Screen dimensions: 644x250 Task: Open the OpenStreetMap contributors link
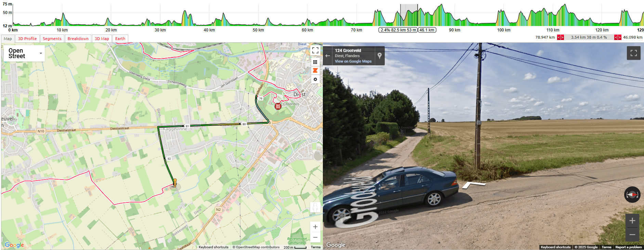(256, 247)
